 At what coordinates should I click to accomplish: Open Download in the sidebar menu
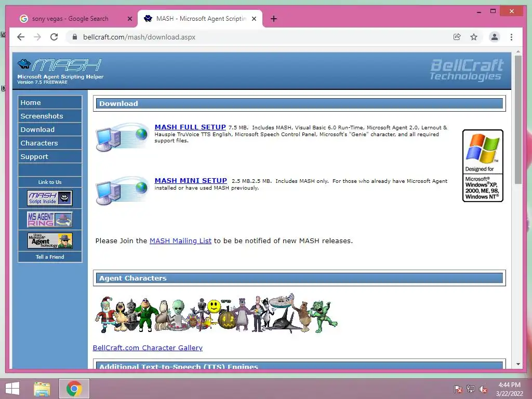point(50,129)
